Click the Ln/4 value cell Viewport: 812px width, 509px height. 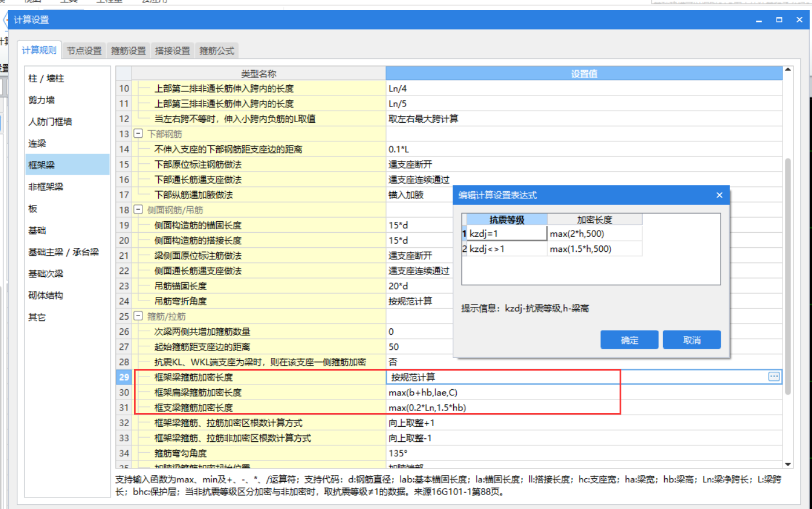pos(584,88)
